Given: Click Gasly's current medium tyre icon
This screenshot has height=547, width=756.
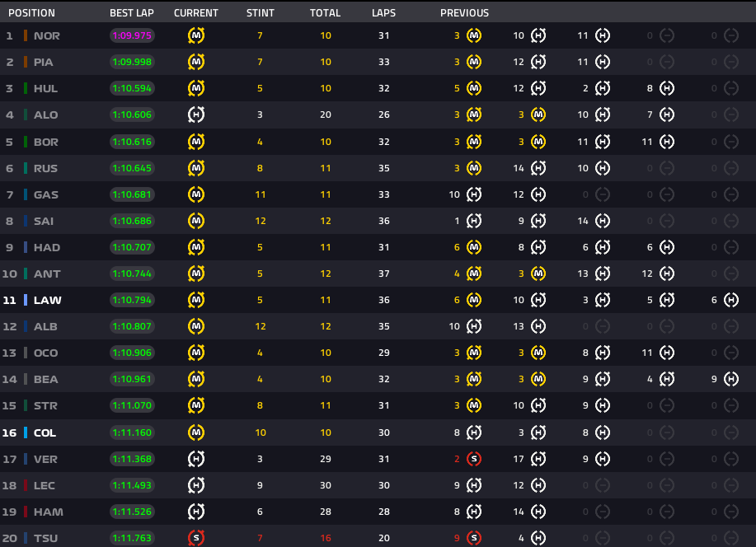Looking at the screenshot, I should (x=196, y=194).
